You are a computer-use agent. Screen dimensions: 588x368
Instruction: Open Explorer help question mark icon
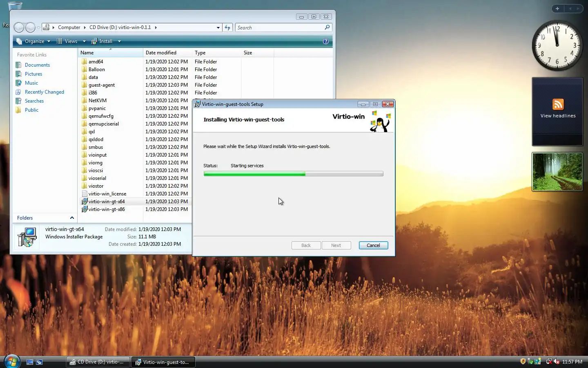[326, 41]
